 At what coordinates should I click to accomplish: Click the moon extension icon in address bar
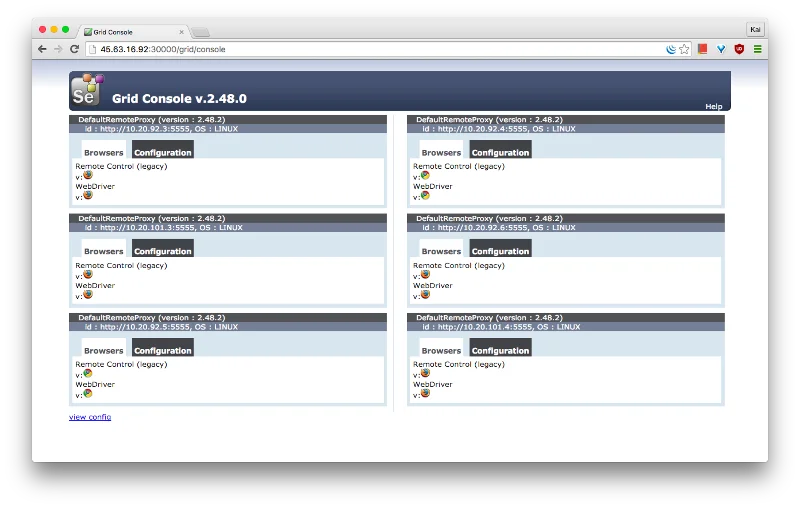(x=671, y=49)
